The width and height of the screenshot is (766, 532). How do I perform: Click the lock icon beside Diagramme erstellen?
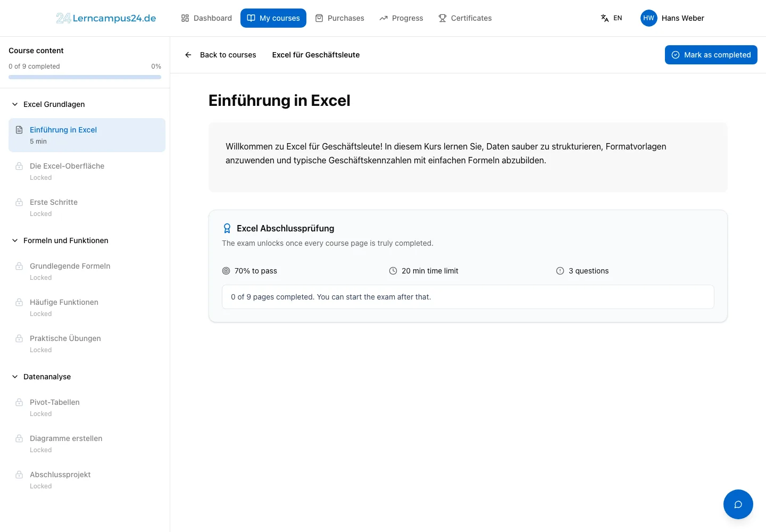click(x=19, y=438)
